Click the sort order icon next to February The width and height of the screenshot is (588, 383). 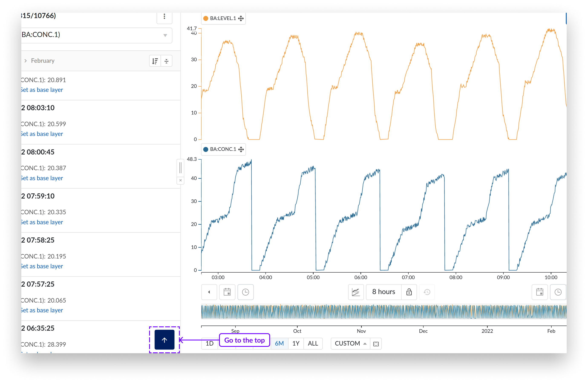[x=155, y=61]
